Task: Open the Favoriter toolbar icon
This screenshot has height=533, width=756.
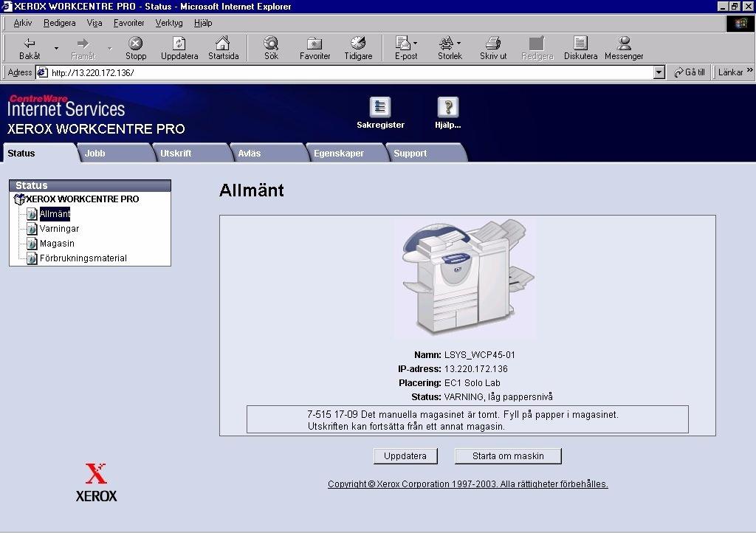Action: point(315,44)
